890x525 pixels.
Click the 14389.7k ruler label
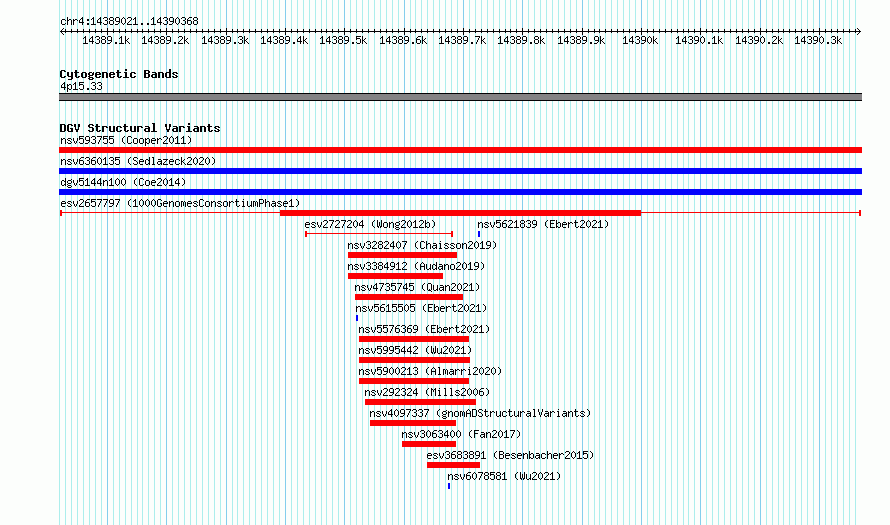pos(462,40)
